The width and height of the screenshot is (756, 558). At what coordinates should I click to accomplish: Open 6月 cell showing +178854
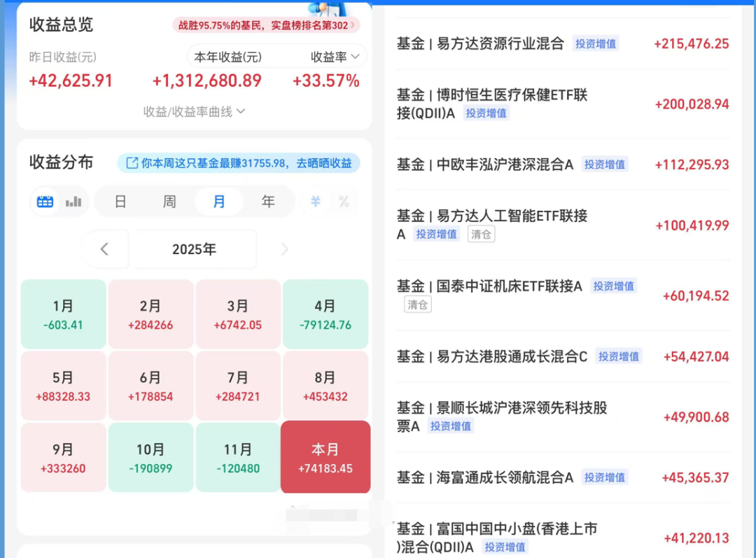click(x=150, y=385)
